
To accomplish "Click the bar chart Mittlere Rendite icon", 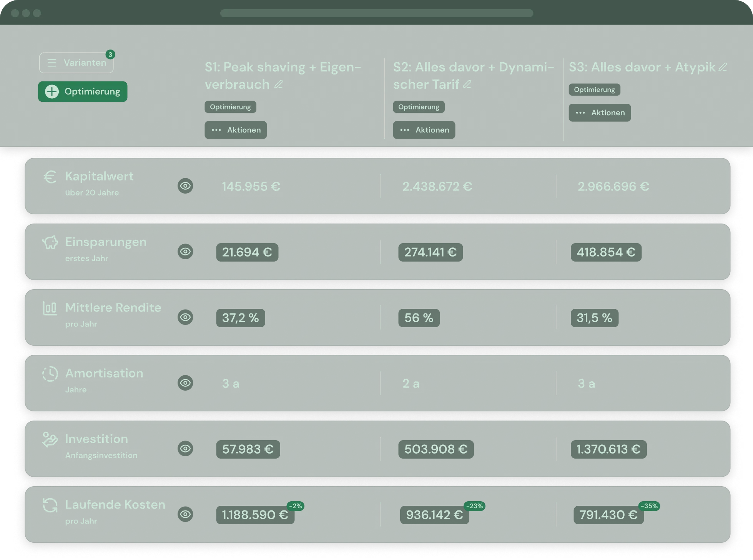I will click(50, 308).
